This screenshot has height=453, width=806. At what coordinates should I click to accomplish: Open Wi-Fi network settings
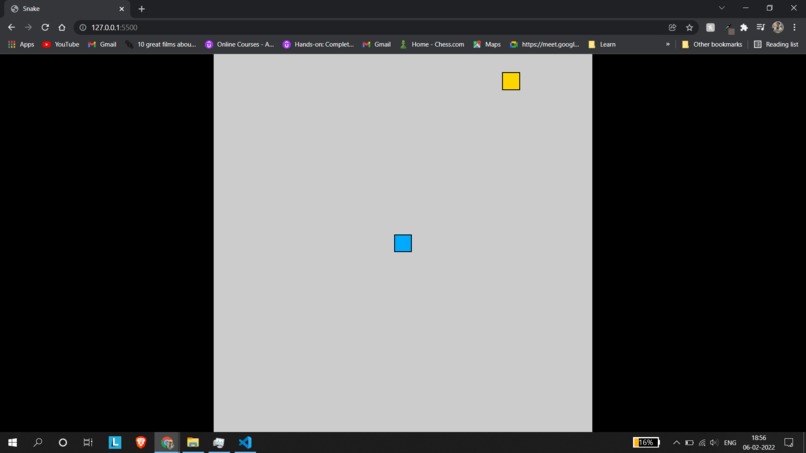point(702,443)
